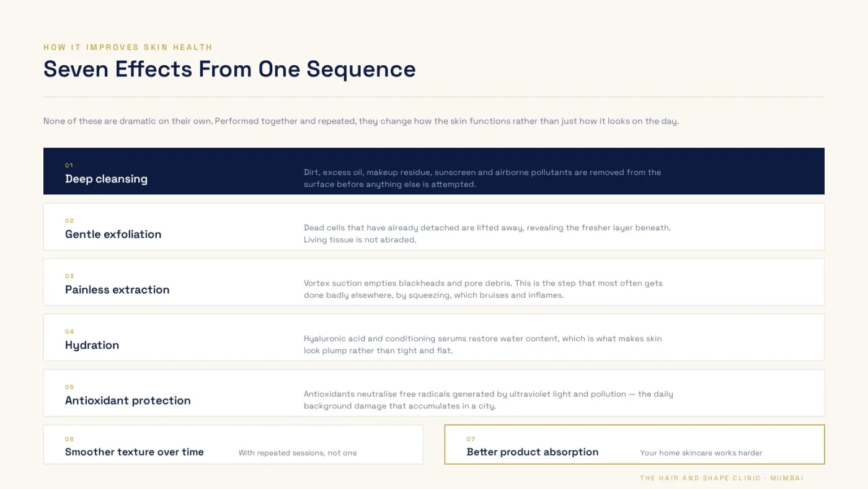Viewport: 868px width, 489px height.
Task: Click the Vortex suction description text
Action: [483, 289]
